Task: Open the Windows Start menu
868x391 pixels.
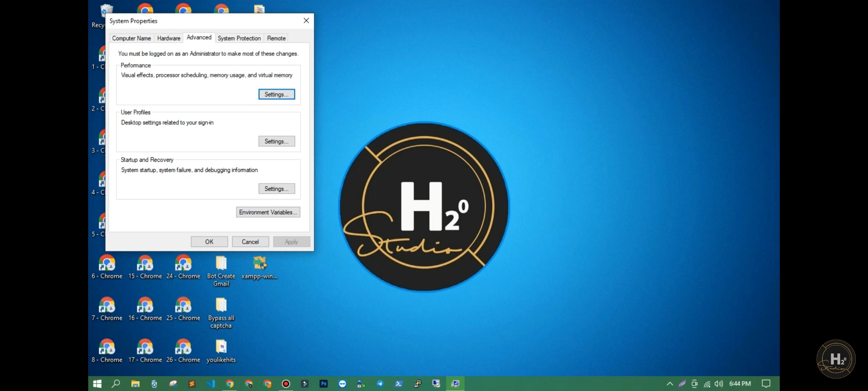Action: 97,384
